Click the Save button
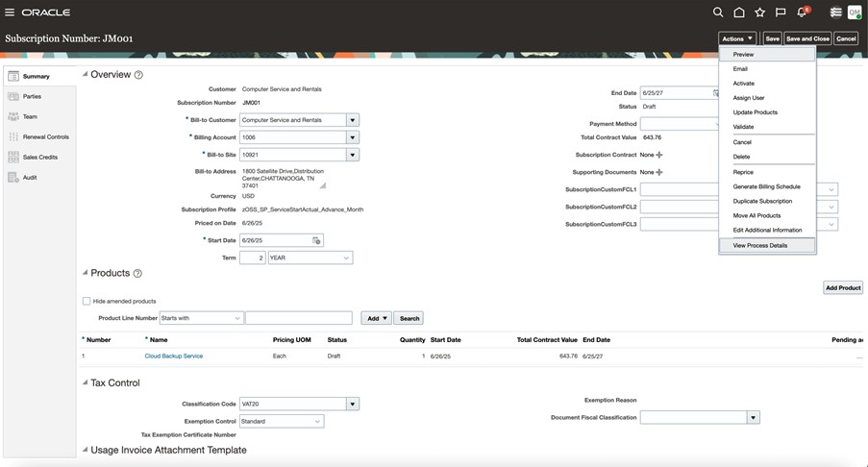Screen dimensions: 868x467 pyautogui.click(x=772, y=38)
